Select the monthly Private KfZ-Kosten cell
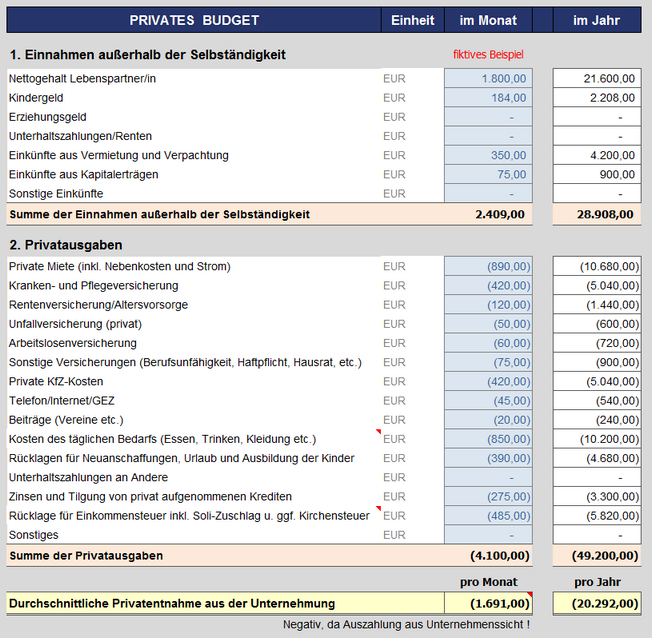 click(x=488, y=382)
